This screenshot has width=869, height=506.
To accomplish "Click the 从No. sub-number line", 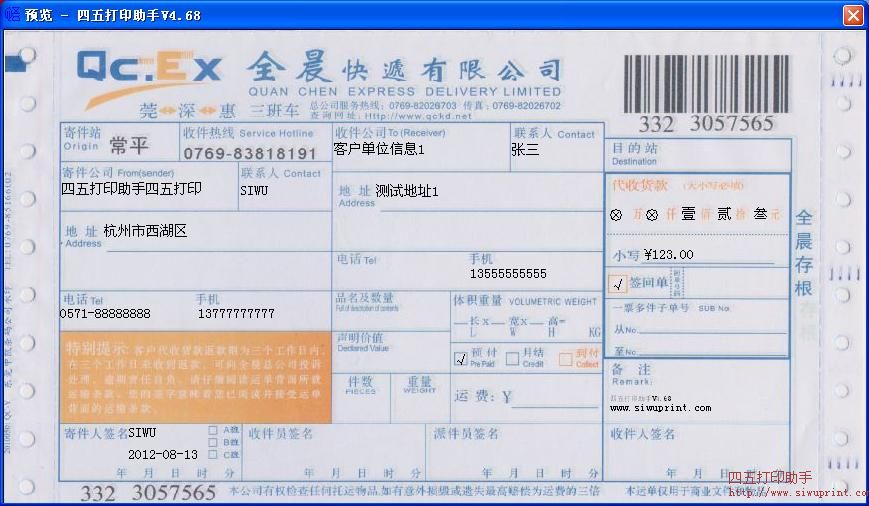I will (x=711, y=329).
